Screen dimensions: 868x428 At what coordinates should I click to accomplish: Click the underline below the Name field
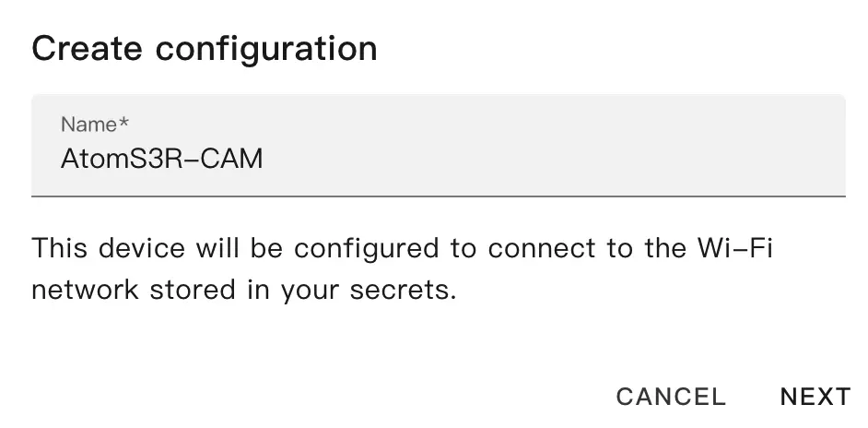(438, 196)
